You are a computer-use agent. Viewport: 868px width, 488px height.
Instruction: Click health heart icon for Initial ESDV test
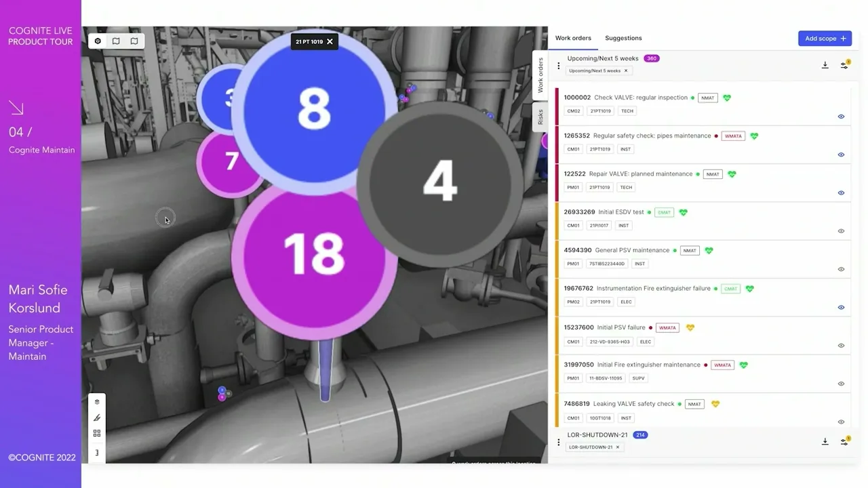[683, 212]
